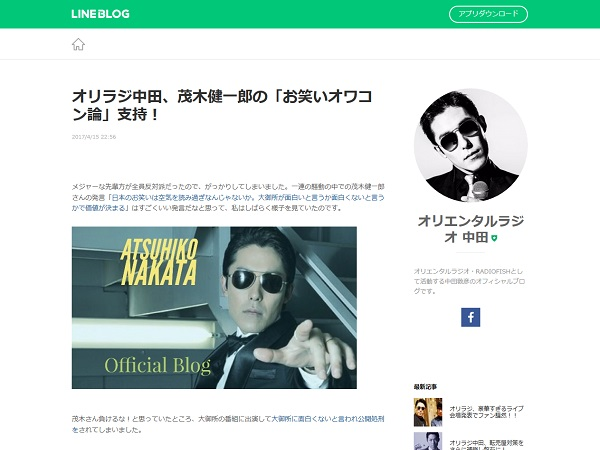Click blog name オリエンタルラジオ 中田
600x450 pixels.
(470, 229)
